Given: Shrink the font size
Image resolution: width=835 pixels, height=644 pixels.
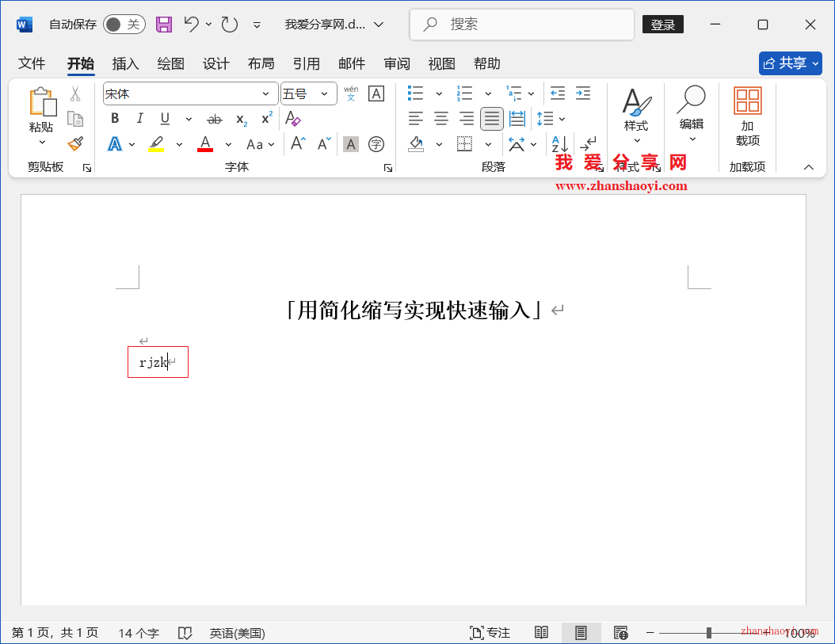Looking at the screenshot, I should pyautogui.click(x=324, y=144).
